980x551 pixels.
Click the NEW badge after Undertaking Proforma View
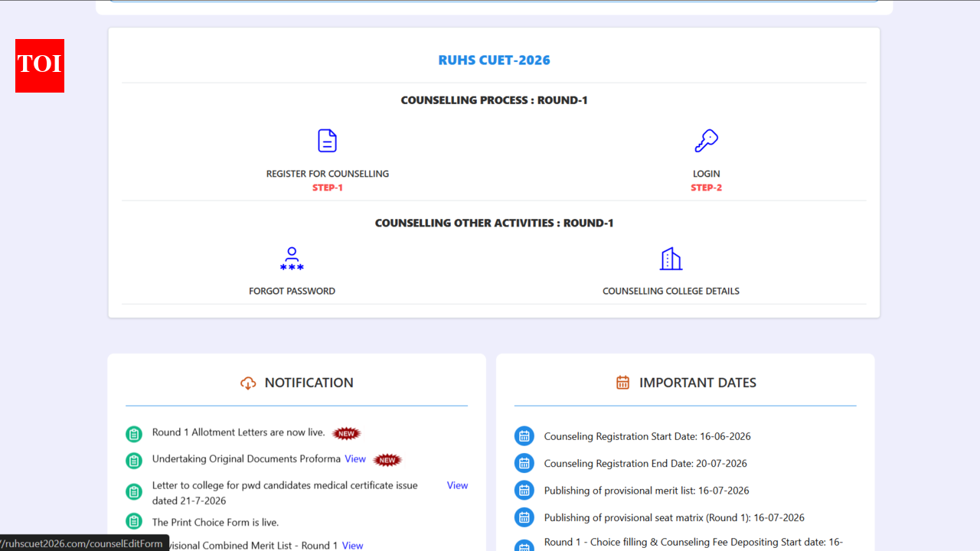coord(387,460)
